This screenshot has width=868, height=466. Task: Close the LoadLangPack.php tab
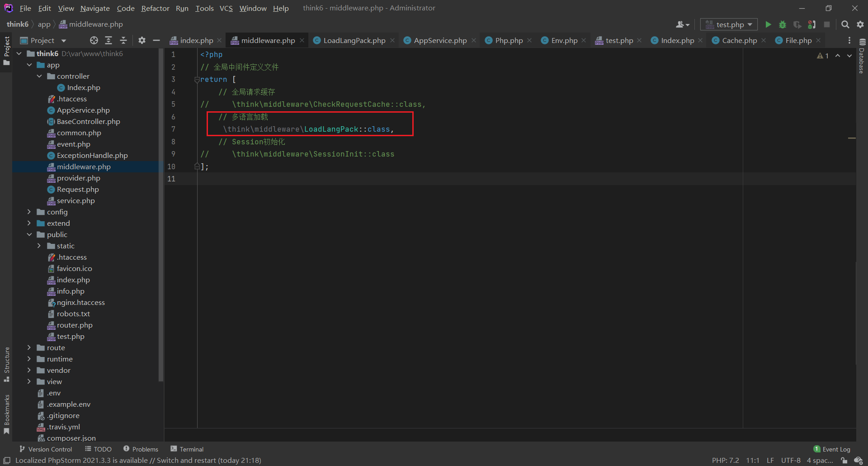pos(392,40)
